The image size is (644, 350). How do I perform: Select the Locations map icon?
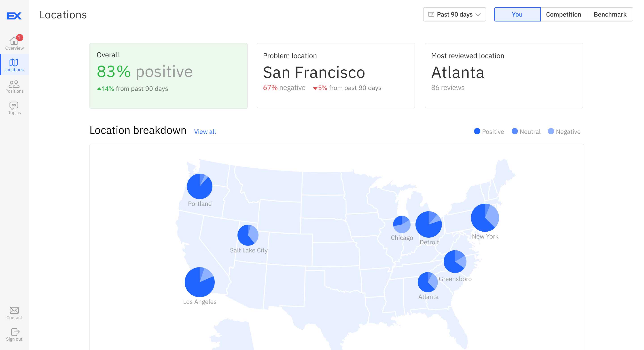click(x=14, y=62)
